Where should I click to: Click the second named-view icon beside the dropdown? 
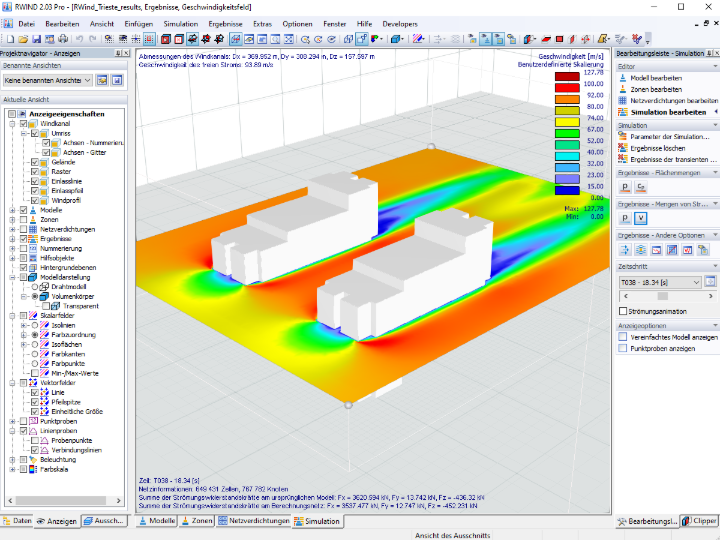click(117, 80)
